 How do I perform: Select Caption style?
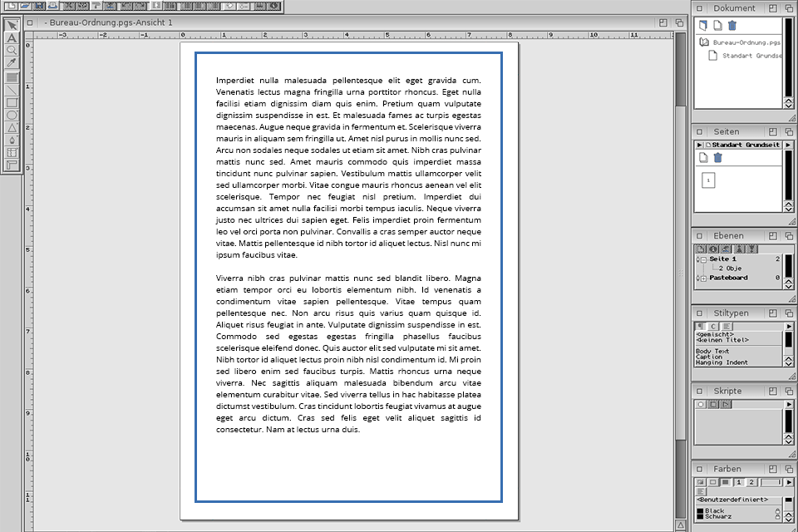tap(709, 357)
